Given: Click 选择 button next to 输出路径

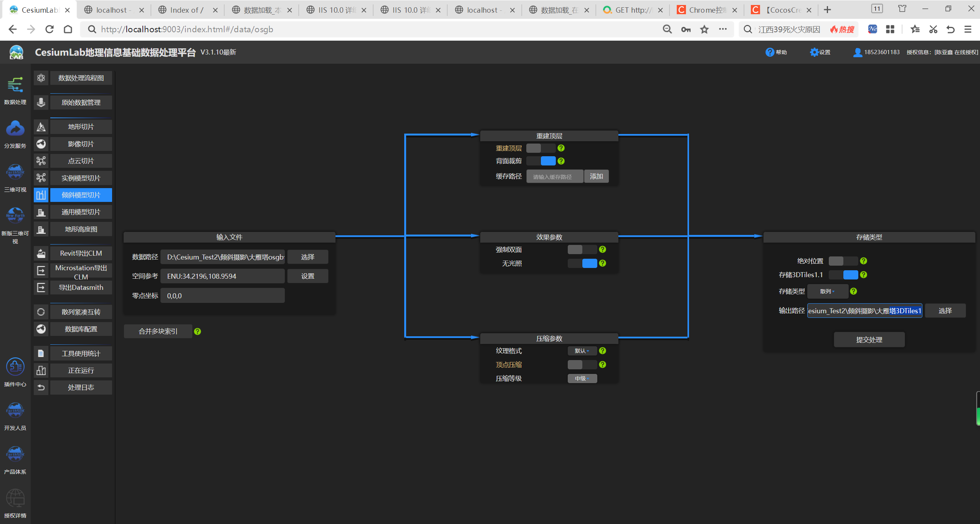Looking at the screenshot, I should [945, 311].
